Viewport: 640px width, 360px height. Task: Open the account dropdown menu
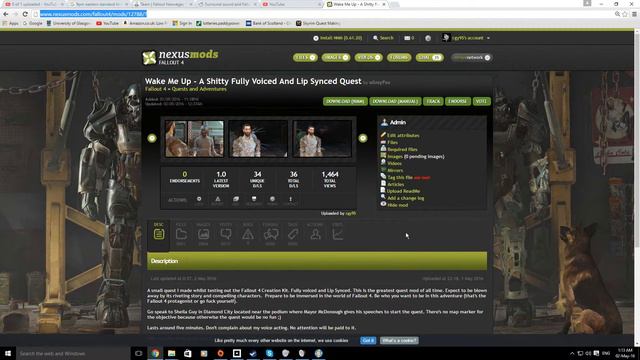[x=466, y=38]
